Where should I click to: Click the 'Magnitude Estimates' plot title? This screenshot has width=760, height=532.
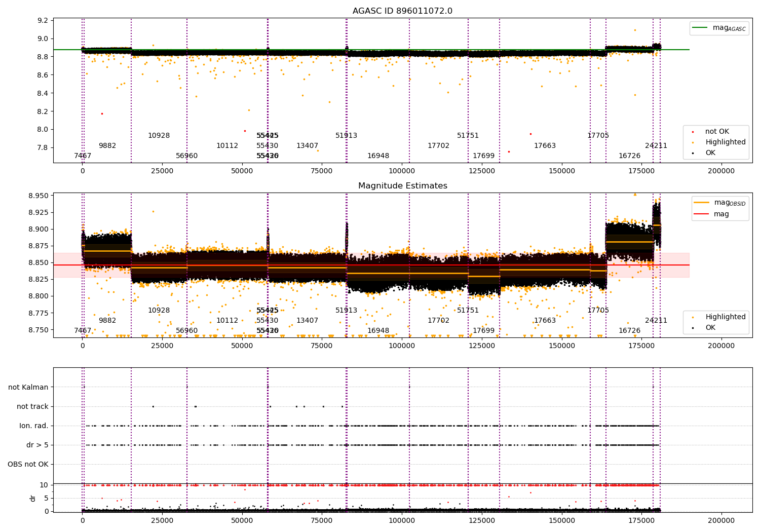[402, 186]
